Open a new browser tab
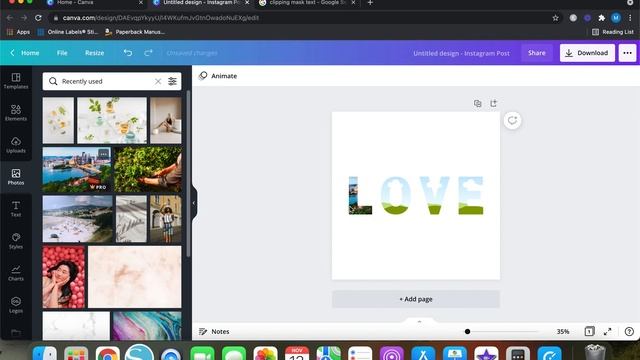 tap(370, 3)
